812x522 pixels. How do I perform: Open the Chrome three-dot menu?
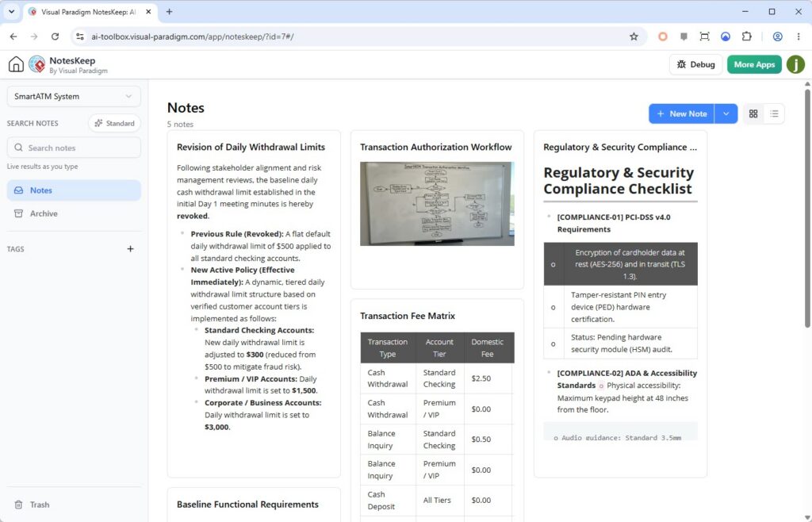click(x=798, y=36)
